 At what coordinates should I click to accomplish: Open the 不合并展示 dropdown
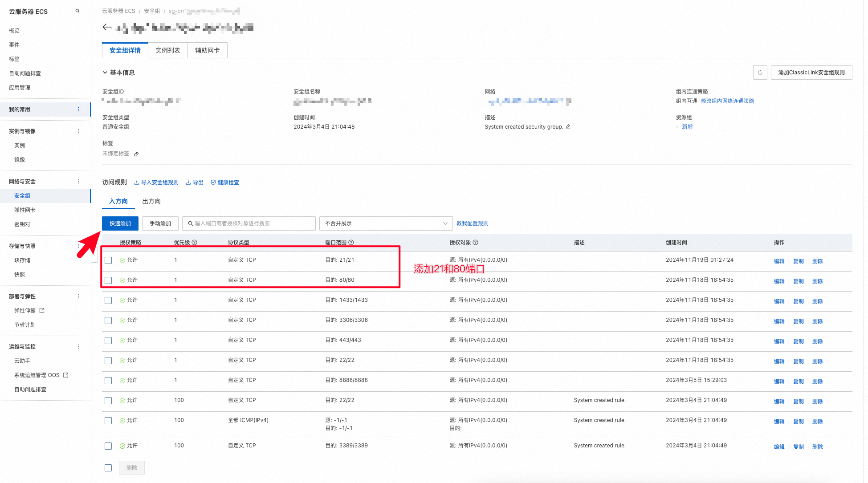click(x=386, y=223)
